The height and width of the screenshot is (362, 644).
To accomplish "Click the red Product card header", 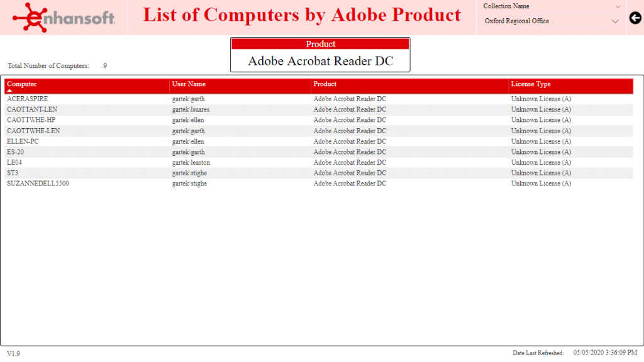I will [320, 44].
